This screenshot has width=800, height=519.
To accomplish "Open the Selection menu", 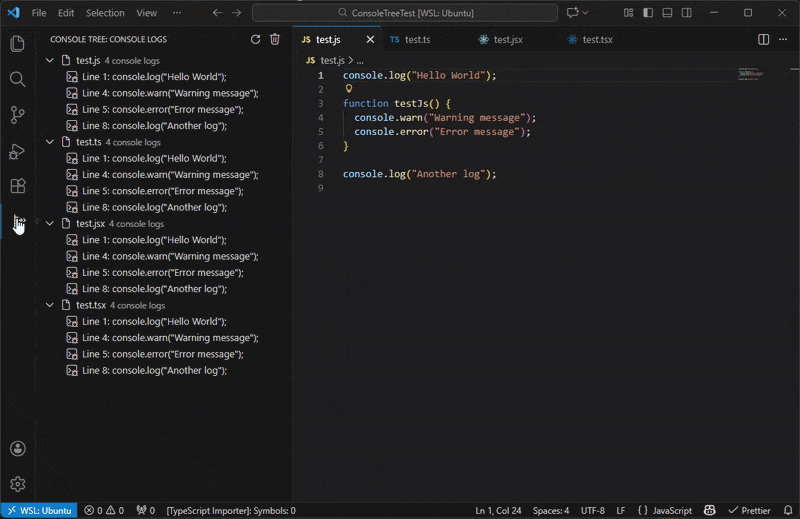I will coord(105,13).
